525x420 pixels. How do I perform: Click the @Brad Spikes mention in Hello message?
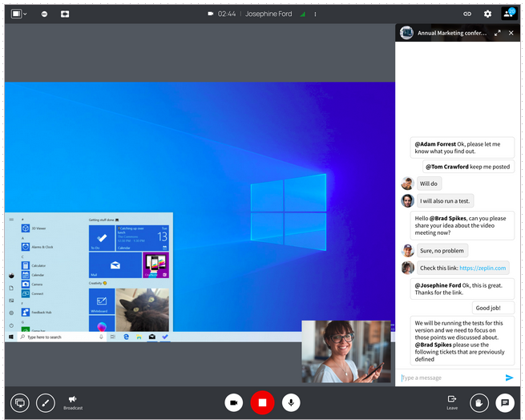448,218
